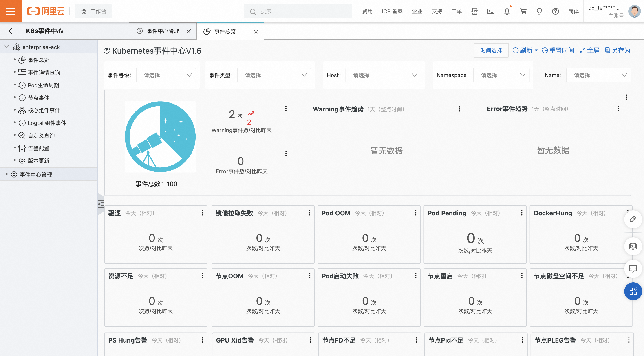Viewport: 644px width, 356px height.
Task: Click the shopping cart icon
Action: tap(523, 11)
